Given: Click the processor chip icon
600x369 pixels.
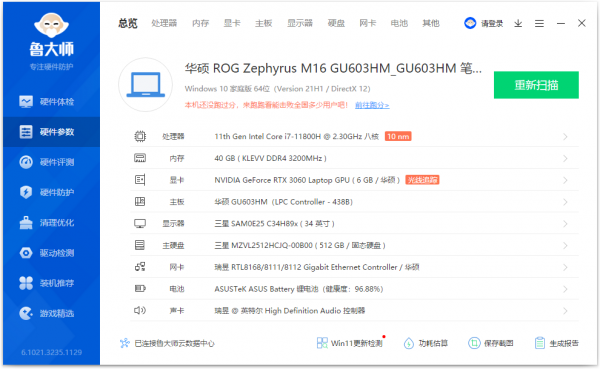Looking at the screenshot, I should [x=140, y=136].
